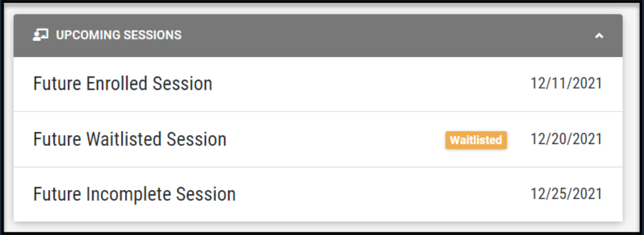644x235 pixels.
Task: Open Future Waitlisted Session
Action: (x=129, y=140)
